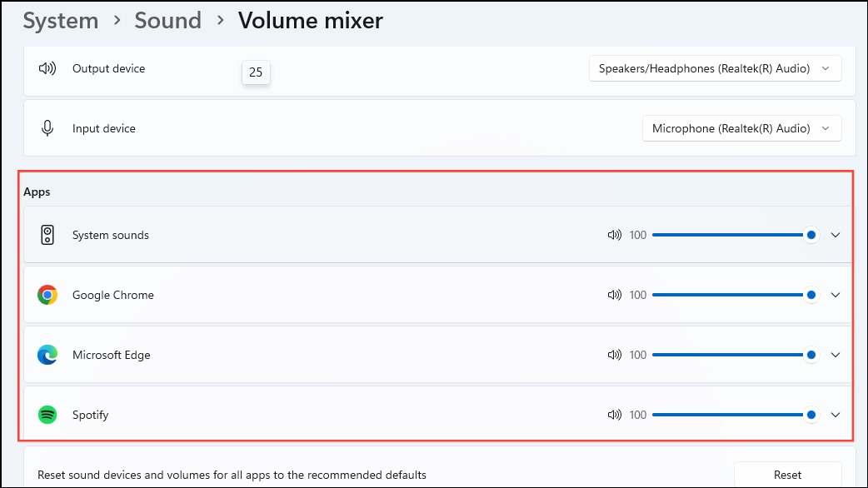
Task: Open Microphone input device dropdown
Action: pyautogui.click(x=741, y=128)
